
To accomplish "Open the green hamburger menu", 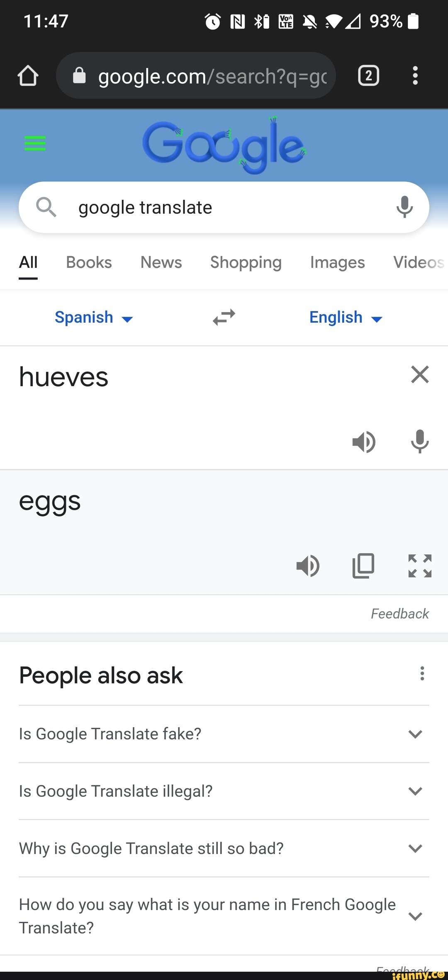I will tap(35, 143).
